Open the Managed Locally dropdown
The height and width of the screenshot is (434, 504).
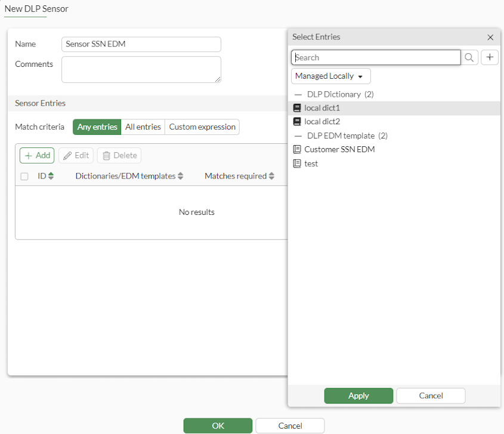point(331,76)
